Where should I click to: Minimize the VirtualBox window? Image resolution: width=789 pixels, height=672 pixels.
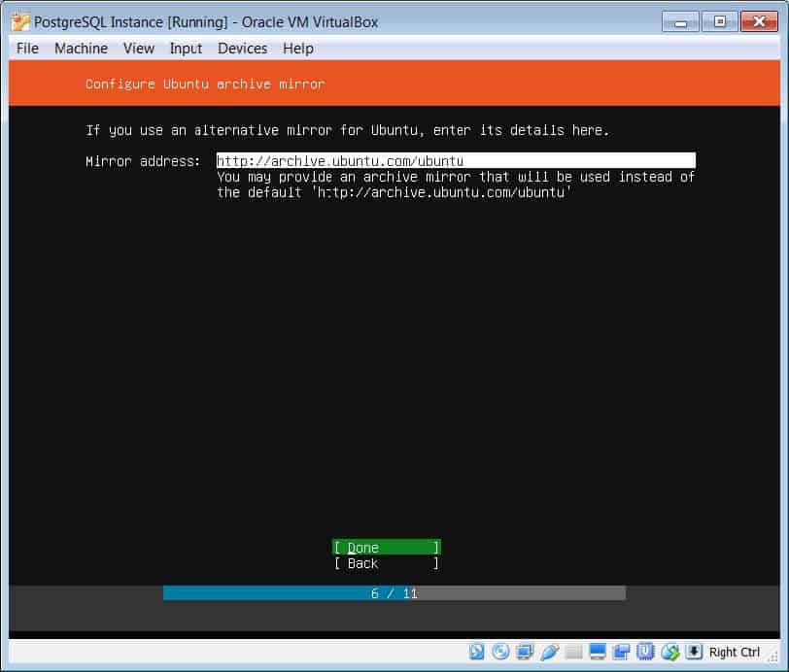[680, 22]
